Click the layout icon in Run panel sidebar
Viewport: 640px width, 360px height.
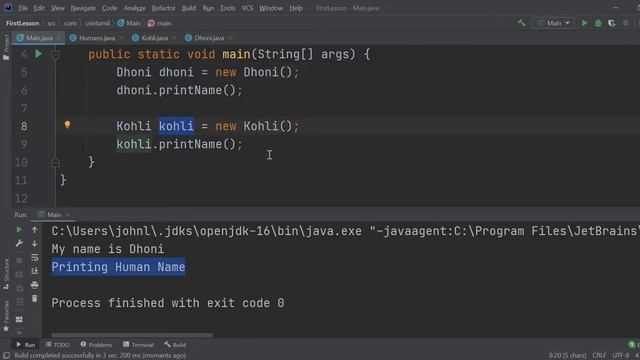[x=19, y=319]
